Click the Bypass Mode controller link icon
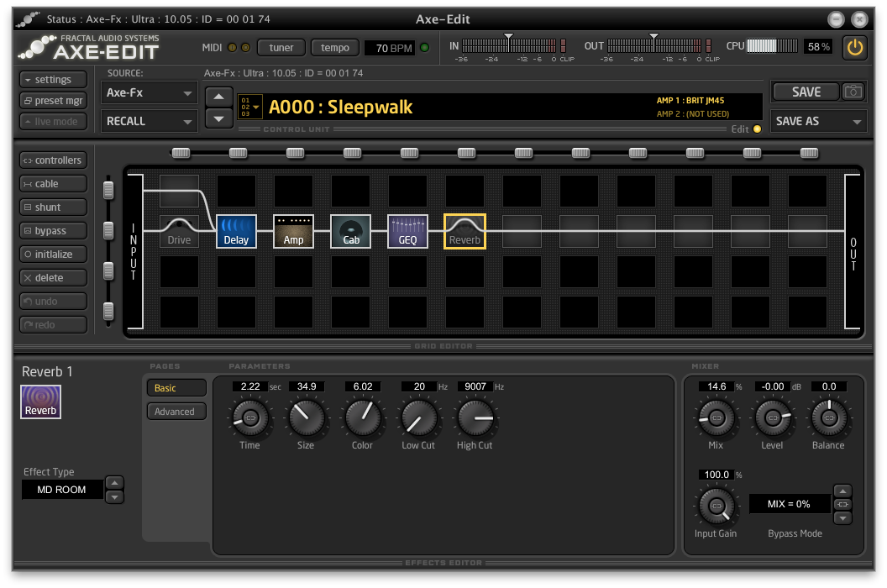Screen dimensions: 887x588 coord(842,504)
